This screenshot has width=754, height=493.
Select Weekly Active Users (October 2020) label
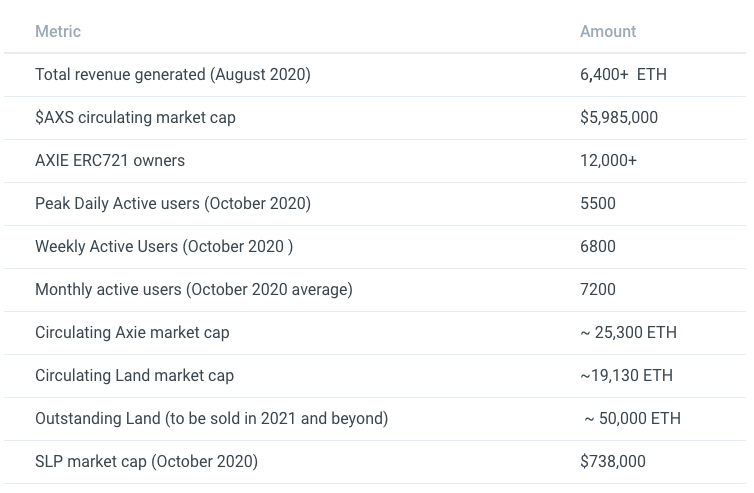[x=164, y=247]
